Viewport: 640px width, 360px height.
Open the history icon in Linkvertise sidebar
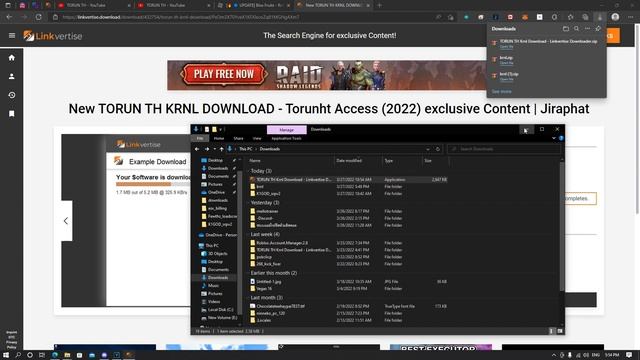click(x=12, y=95)
